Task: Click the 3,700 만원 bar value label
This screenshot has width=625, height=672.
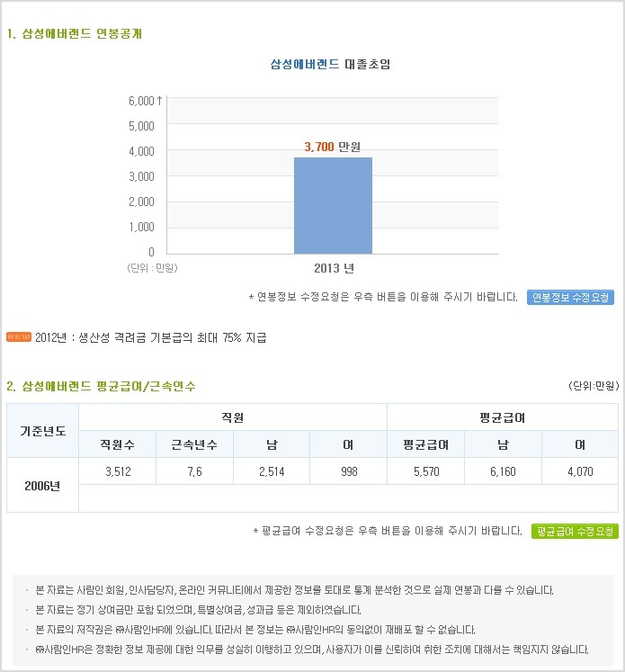Action: pos(335,147)
